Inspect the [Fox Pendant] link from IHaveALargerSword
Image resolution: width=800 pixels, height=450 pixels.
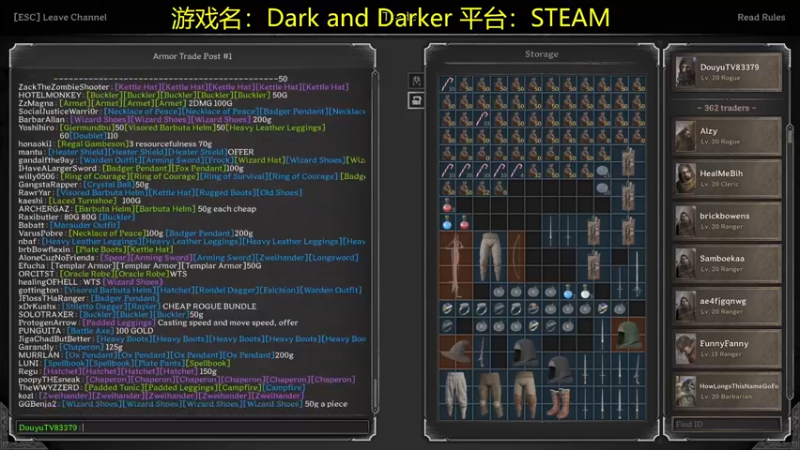click(x=199, y=168)
